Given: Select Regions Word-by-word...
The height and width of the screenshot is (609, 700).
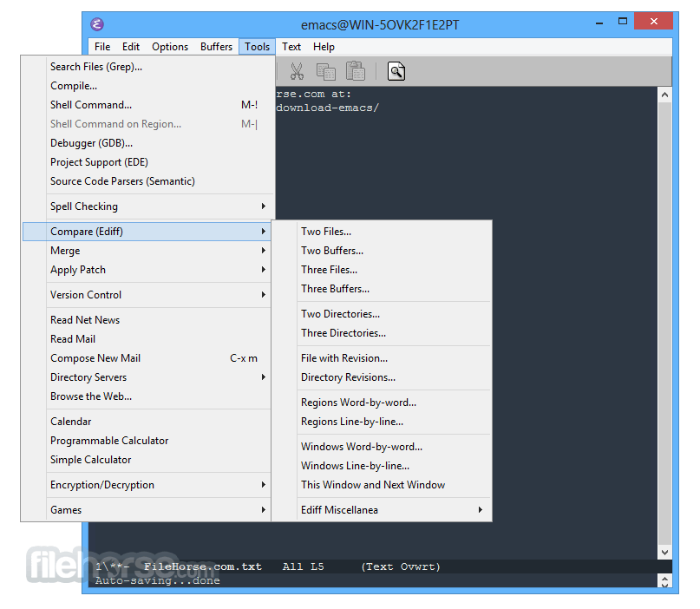Looking at the screenshot, I should click(x=383, y=403).
